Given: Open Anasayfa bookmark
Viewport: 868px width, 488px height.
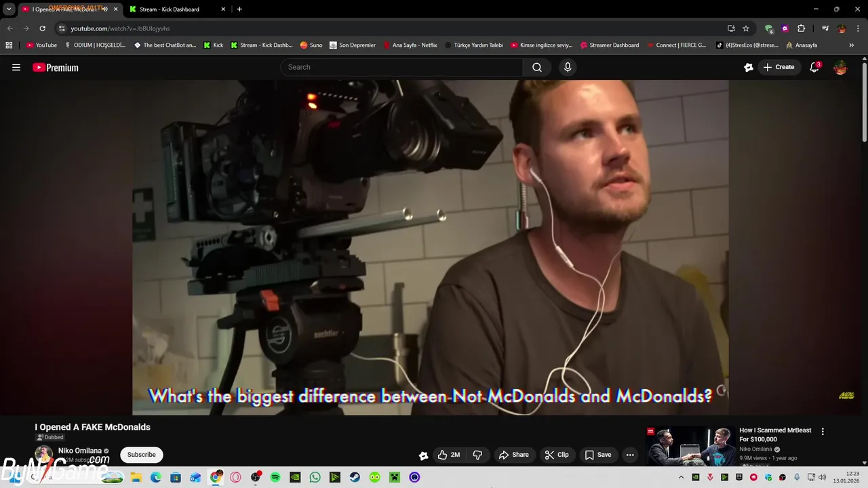Looking at the screenshot, I should pyautogui.click(x=802, y=45).
